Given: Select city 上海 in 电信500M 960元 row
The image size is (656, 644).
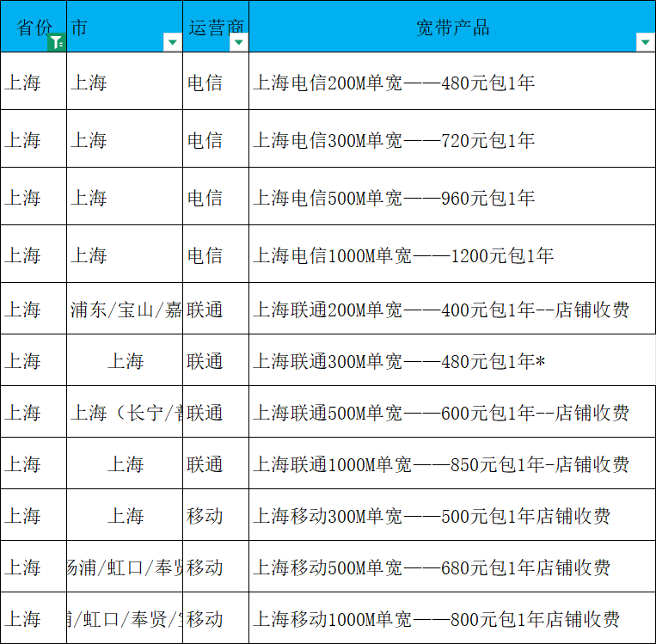Looking at the screenshot, I should coord(89,198).
